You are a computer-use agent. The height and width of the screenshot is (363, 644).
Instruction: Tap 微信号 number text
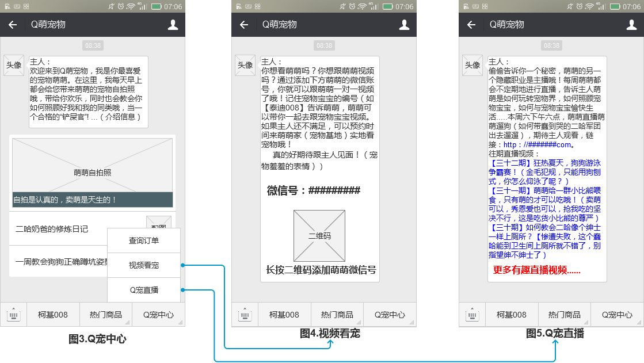(314, 190)
